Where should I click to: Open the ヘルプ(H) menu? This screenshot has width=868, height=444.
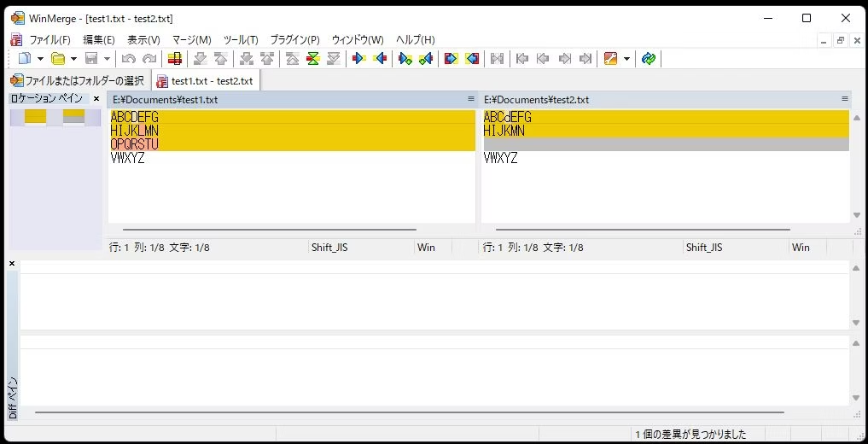(415, 40)
